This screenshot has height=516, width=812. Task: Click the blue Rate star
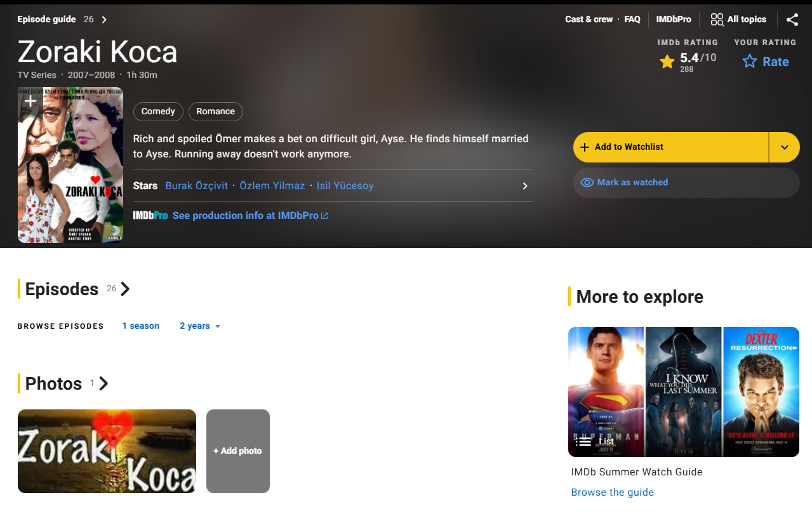750,62
